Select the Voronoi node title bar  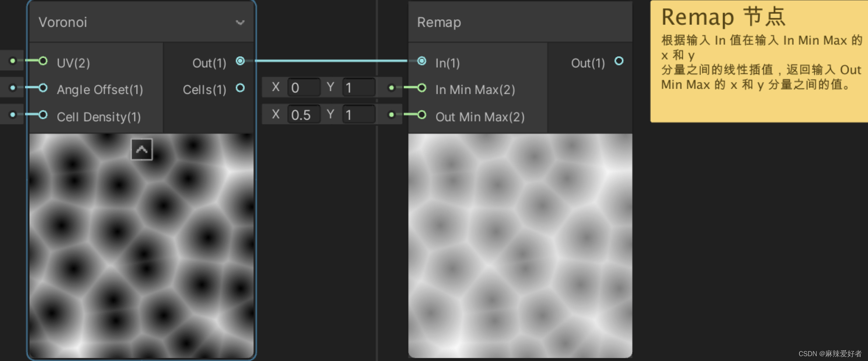141,22
